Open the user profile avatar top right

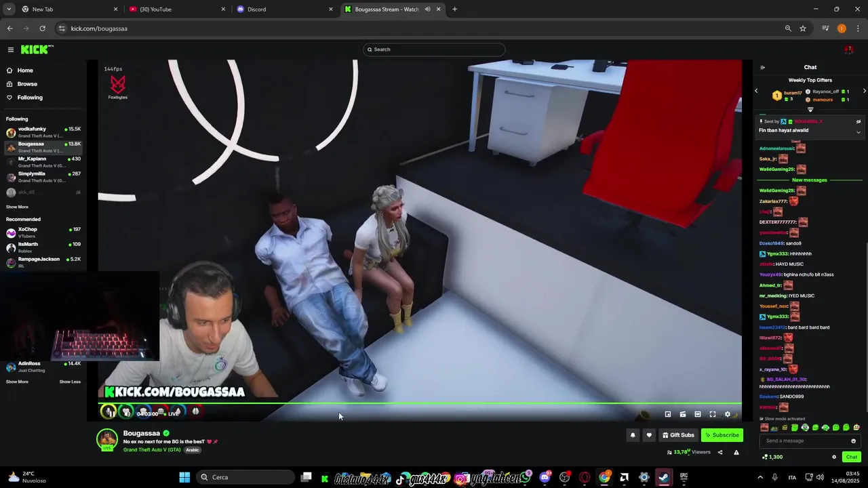(848, 49)
